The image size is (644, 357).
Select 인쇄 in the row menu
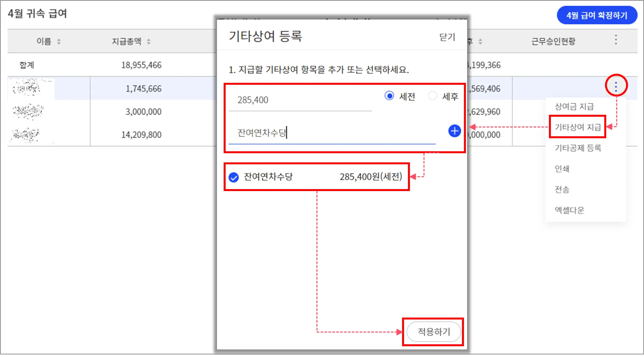pos(562,169)
